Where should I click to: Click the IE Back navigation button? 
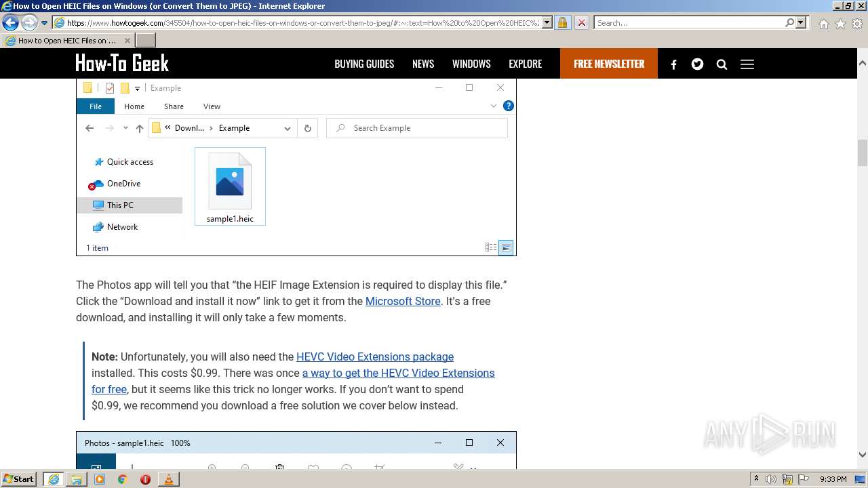(x=11, y=23)
